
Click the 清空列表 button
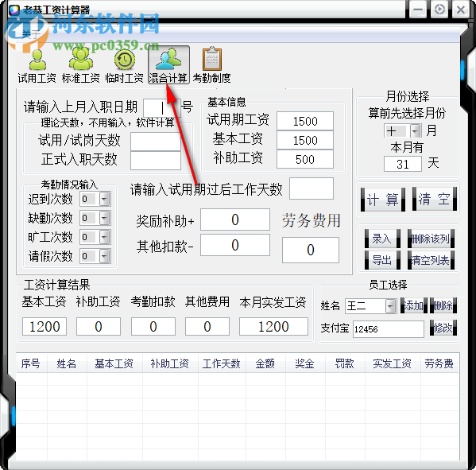click(431, 260)
